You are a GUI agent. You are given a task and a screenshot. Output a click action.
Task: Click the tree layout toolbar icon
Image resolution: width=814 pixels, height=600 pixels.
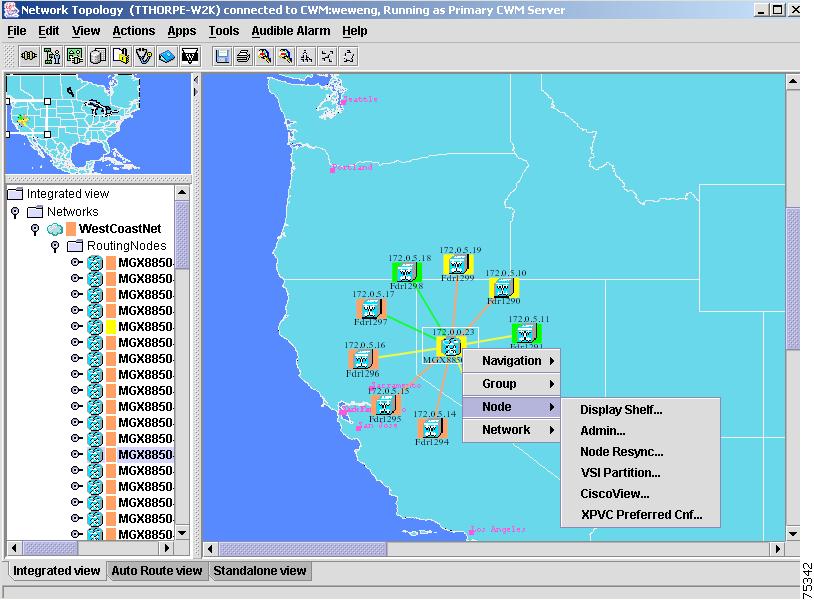coord(306,56)
